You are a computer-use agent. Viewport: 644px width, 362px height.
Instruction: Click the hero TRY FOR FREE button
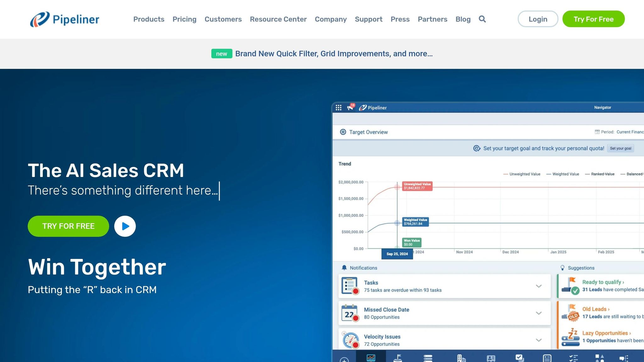coord(68,226)
